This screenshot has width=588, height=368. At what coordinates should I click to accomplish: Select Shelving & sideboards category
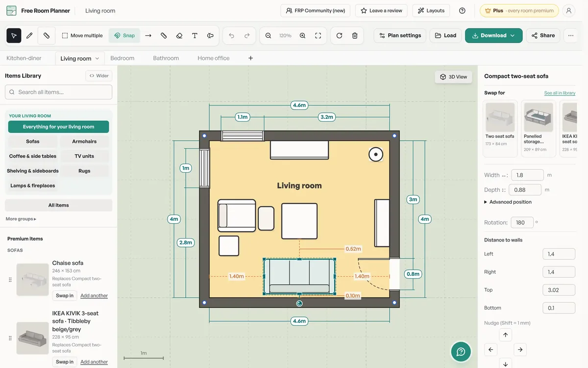pos(33,171)
